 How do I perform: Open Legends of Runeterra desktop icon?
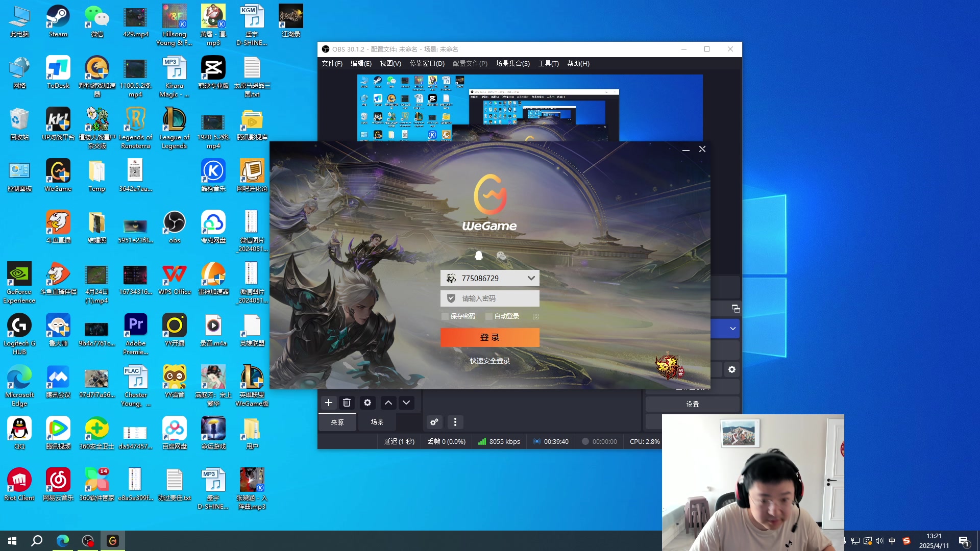pyautogui.click(x=136, y=129)
